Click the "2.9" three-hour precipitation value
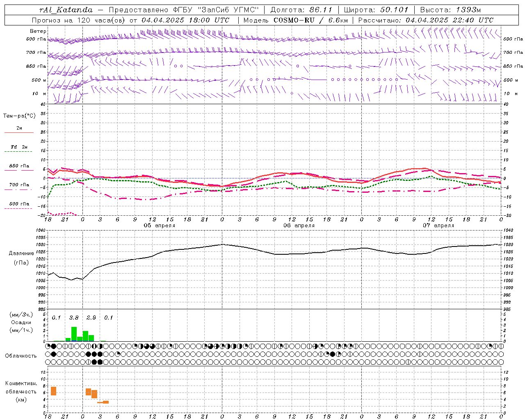This screenshot has height=420, width=525. point(91,317)
